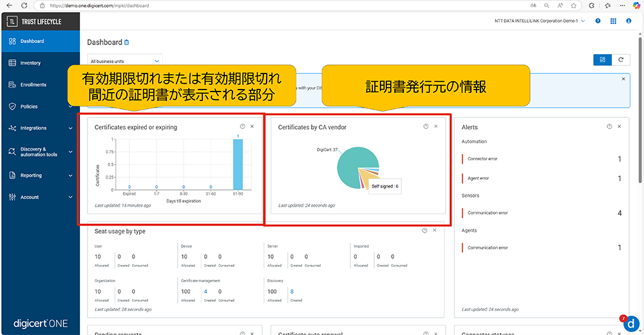Open the apps grid icon
The width and height of the screenshot is (644, 335).
coord(613,21)
